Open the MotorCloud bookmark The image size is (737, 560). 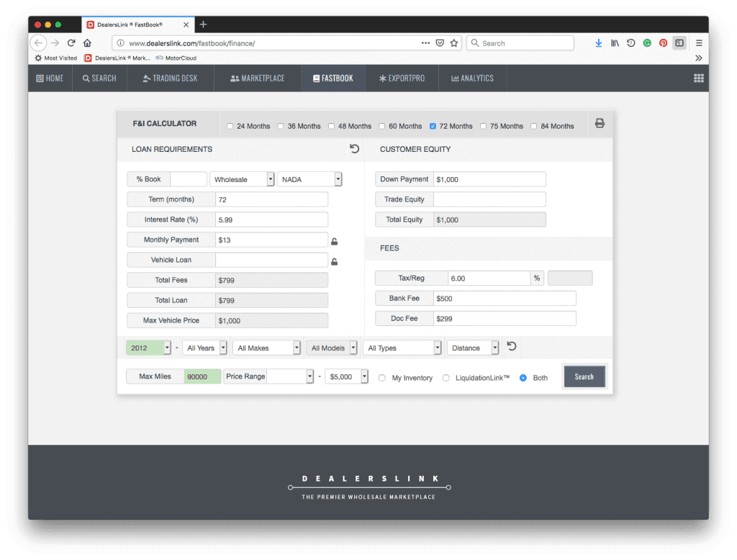[176, 58]
